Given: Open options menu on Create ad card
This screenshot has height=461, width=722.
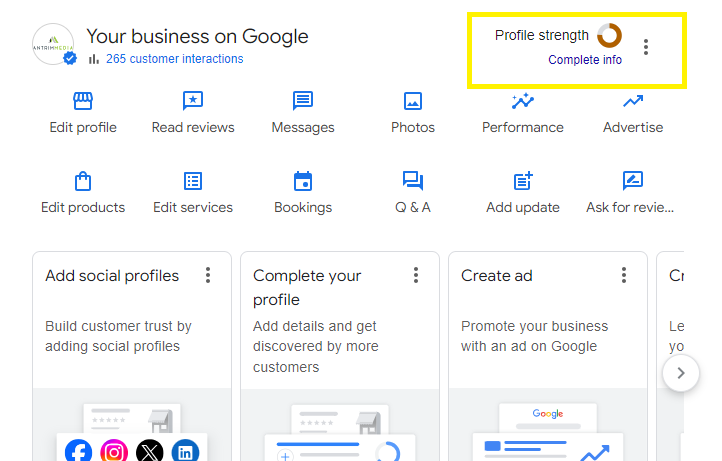Looking at the screenshot, I should [x=624, y=275].
